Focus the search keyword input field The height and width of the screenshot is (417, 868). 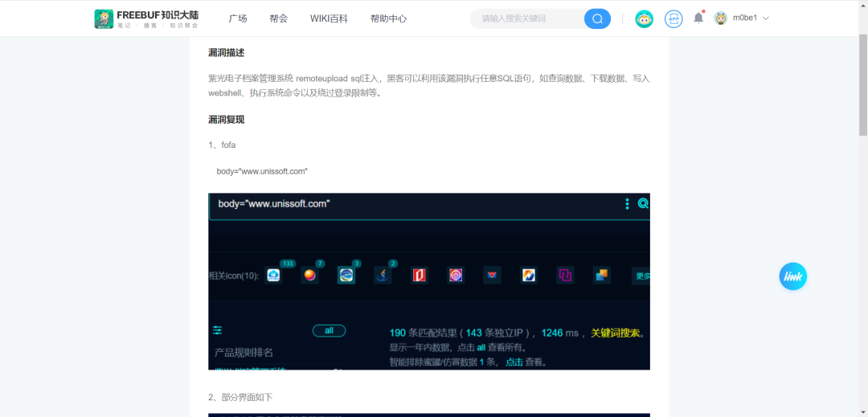click(529, 18)
